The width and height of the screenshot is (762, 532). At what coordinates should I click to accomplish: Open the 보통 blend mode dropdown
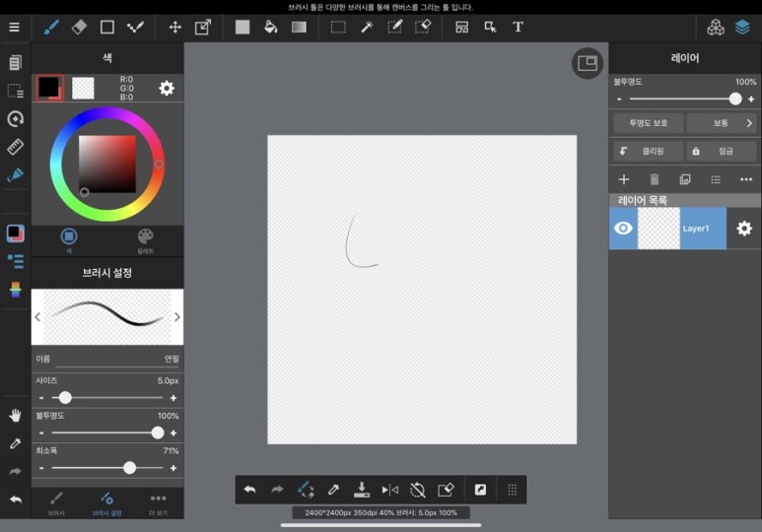722,123
